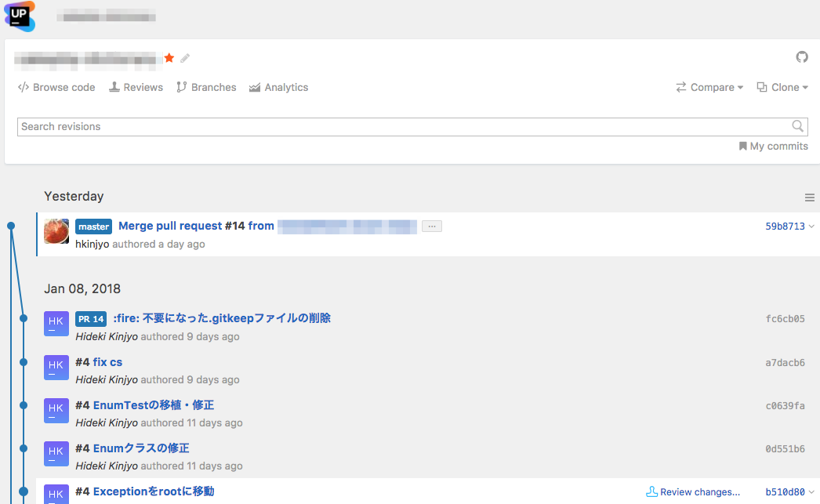820x504 pixels.
Task: Open the .gitkeep removal commit
Action: pyautogui.click(x=222, y=318)
